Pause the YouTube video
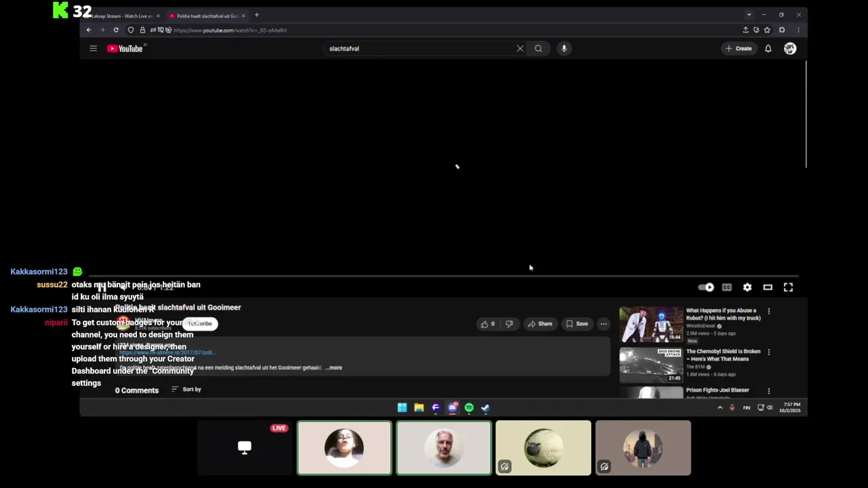 pyautogui.click(x=101, y=287)
